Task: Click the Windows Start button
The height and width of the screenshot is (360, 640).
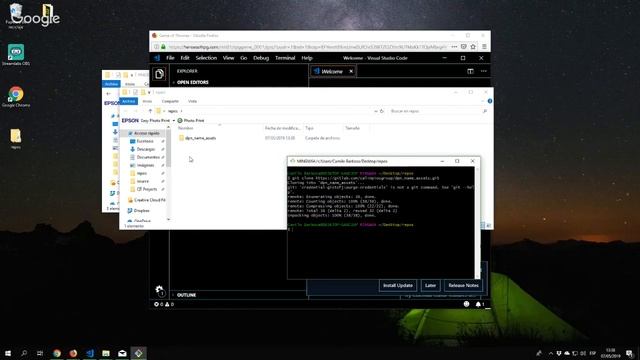Action: click(x=8, y=353)
